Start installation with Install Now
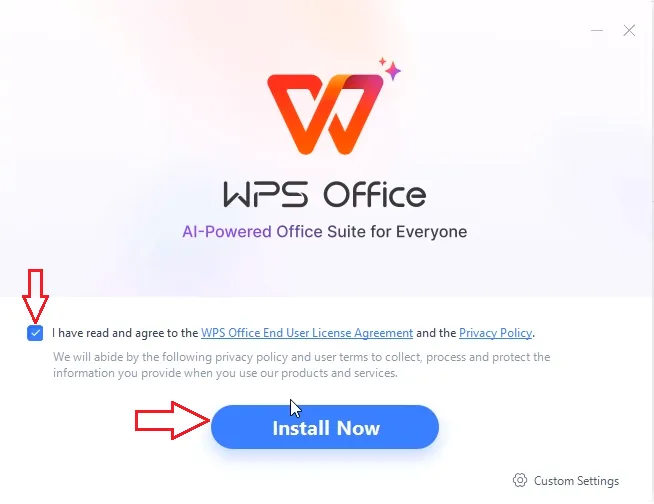 point(325,427)
